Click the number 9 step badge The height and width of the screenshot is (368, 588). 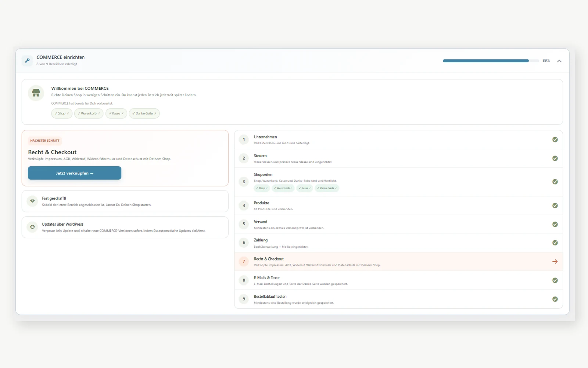244,299
